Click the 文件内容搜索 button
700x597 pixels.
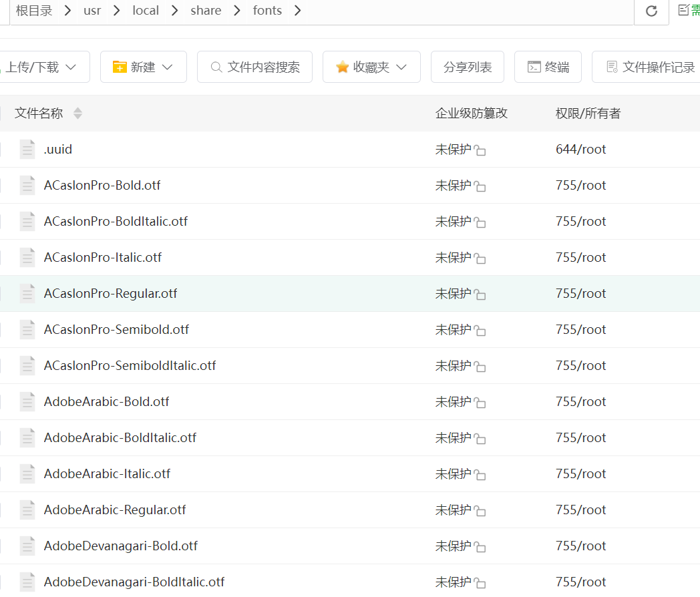click(x=255, y=67)
